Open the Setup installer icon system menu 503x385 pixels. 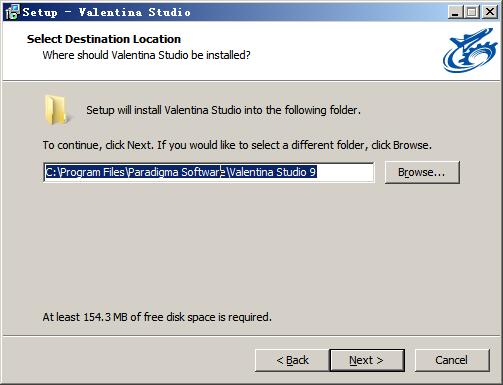coord(13,12)
